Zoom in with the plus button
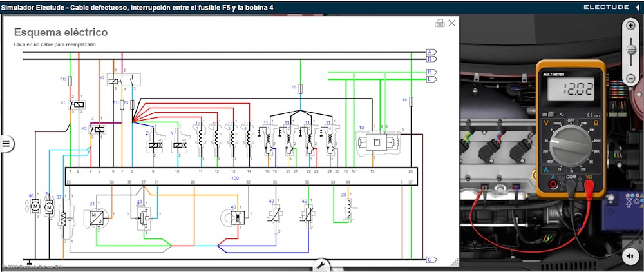 (631, 26)
